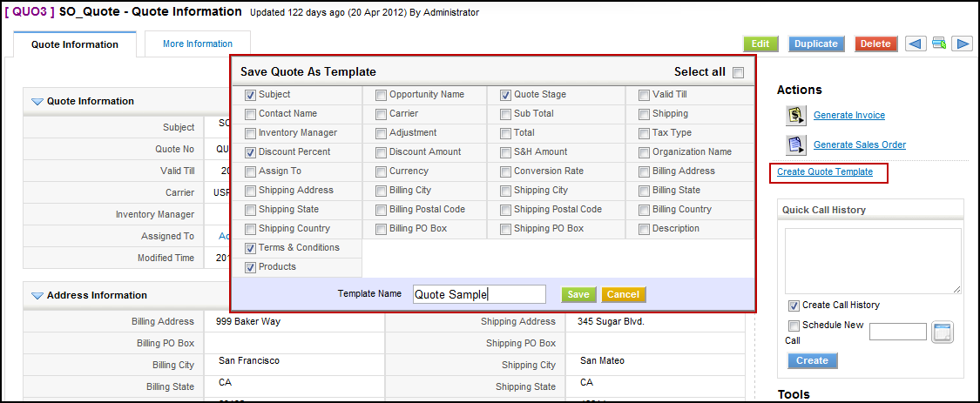Open the calendar picker for Schedule New Call
Screen dimensions: 980x403
pyautogui.click(x=943, y=332)
